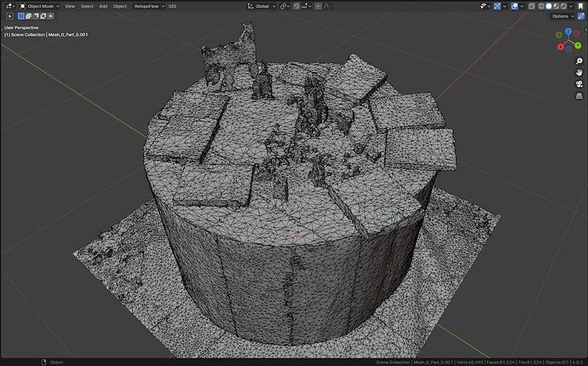This screenshot has width=588, height=366.
Task: Click the zoom magnifier viewport icon
Action: click(579, 61)
